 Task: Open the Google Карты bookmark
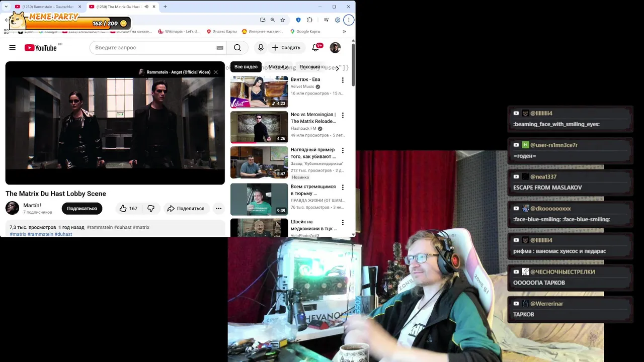point(305,31)
